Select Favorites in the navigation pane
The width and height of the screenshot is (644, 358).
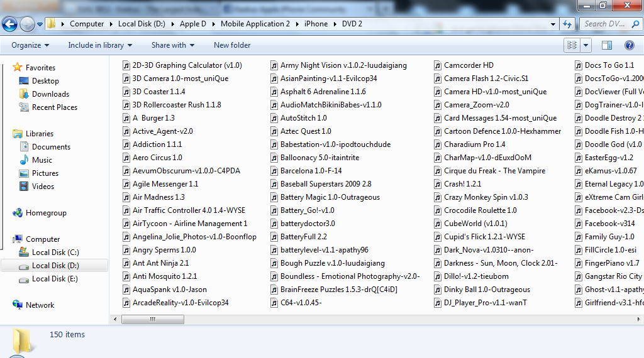40,68
